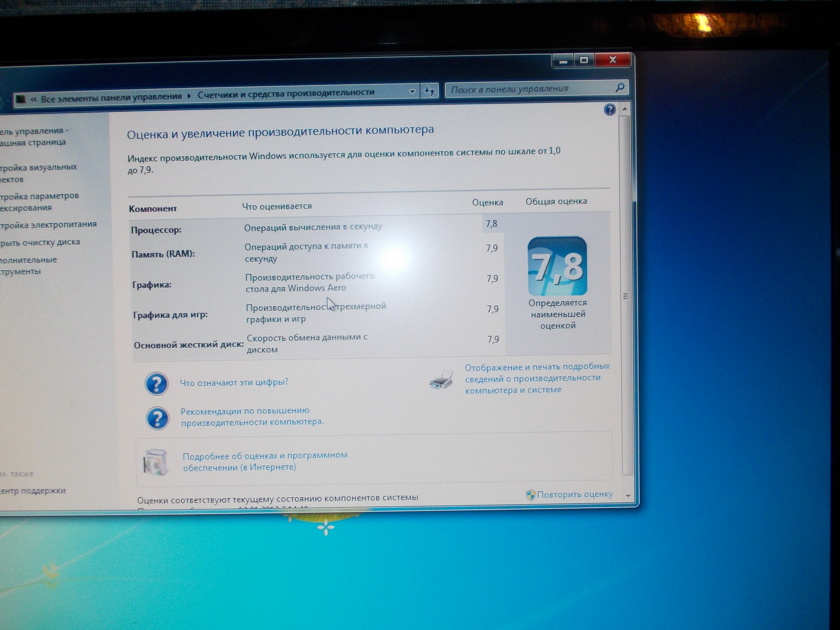Screen dimensions: 840x630
Task: Open indexing options sidebar link
Action: coord(39,202)
